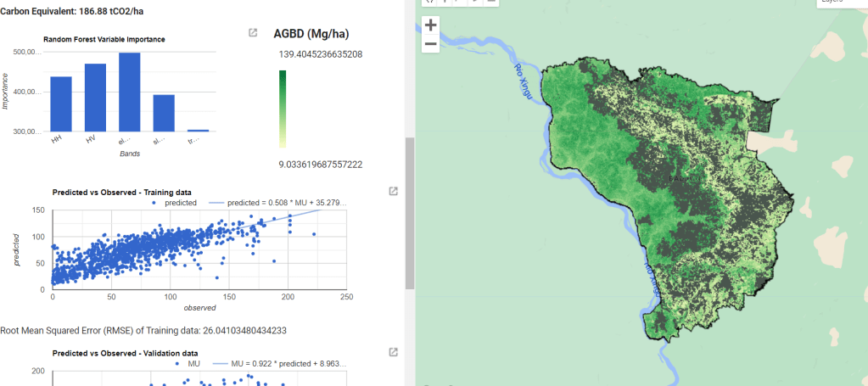
Task: Open Random Forest Variable Importance chart in new tab
Action: (x=253, y=33)
